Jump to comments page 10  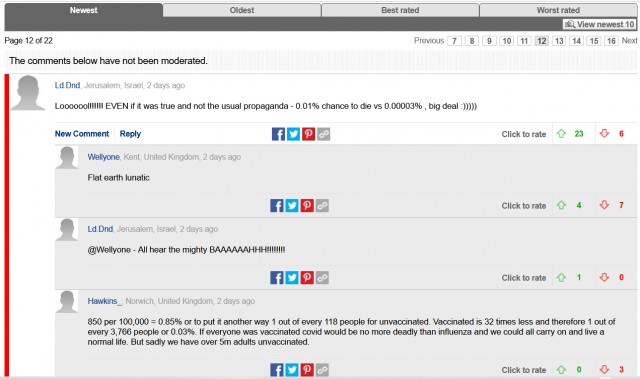pyautogui.click(x=507, y=41)
